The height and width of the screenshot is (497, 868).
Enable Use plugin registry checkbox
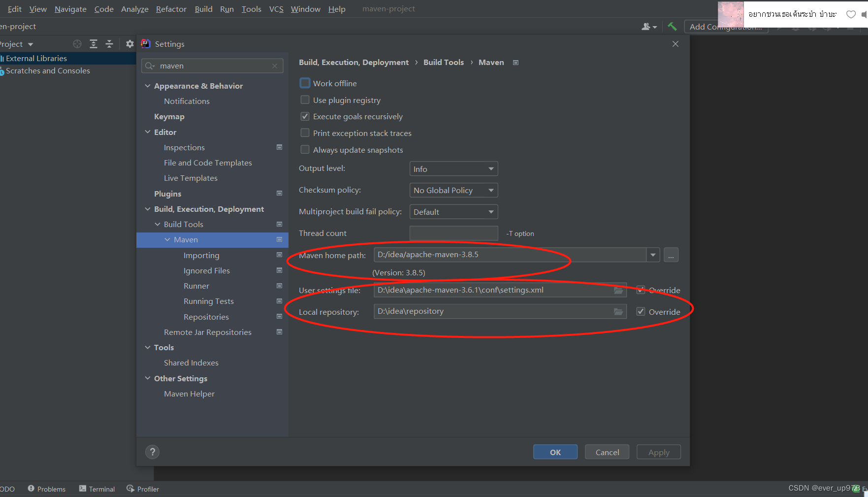pyautogui.click(x=305, y=100)
